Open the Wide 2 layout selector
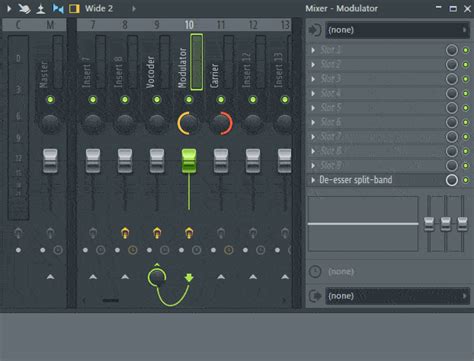The image size is (474, 361). pos(99,9)
